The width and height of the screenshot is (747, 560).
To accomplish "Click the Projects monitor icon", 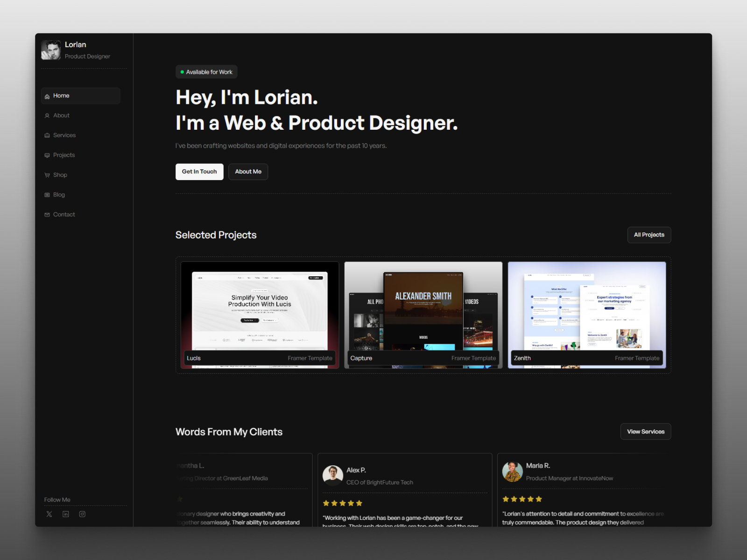I will coord(48,155).
